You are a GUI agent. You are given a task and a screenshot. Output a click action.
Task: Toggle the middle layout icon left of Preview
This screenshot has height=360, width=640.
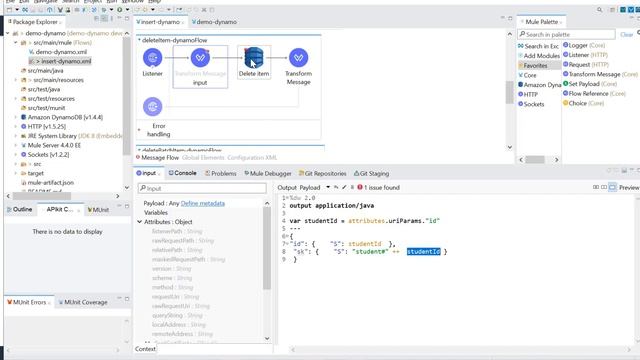coord(604,187)
